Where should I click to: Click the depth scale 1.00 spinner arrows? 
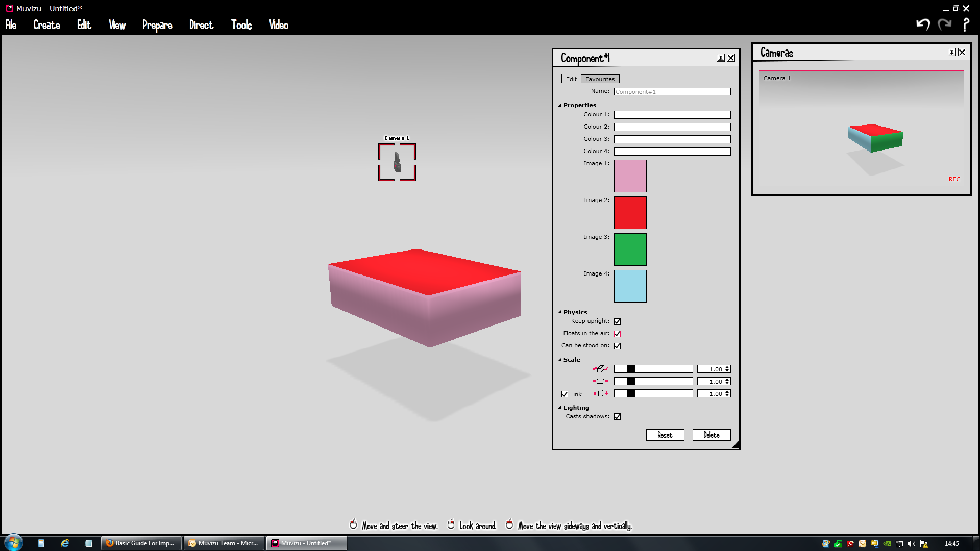727,369
